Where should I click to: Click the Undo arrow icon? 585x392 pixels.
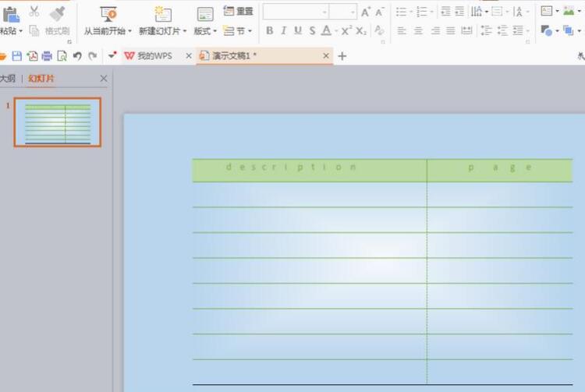(x=77, y=56)
